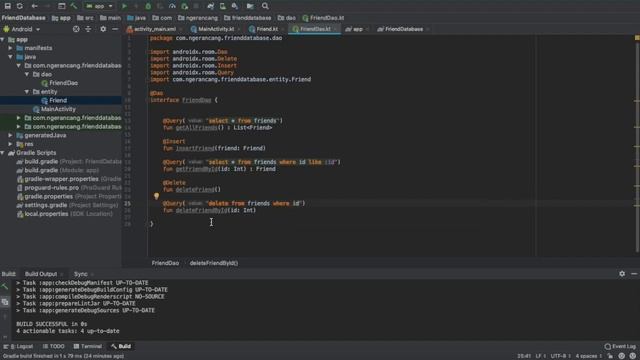Switch to the 'app' gradle editor tab
The width and height of the screenshot is (640, 360).
point(357,29)
